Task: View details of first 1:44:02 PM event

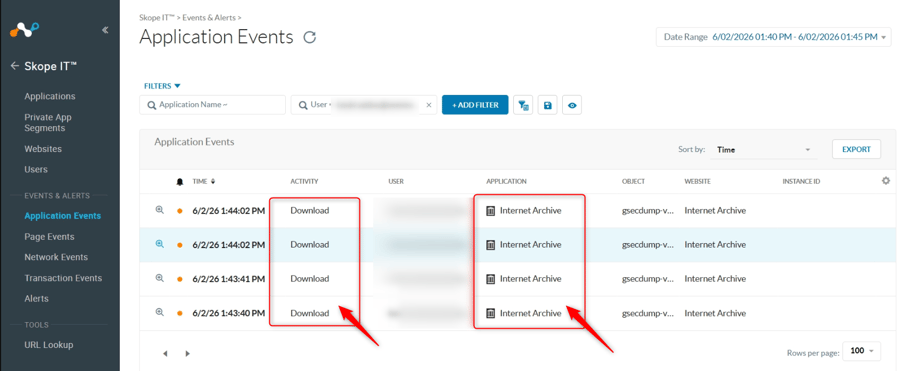Action: click(160, 210)
